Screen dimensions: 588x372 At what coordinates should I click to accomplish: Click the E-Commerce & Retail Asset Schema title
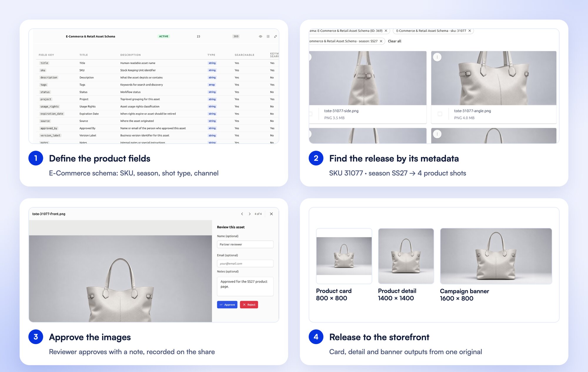click(x=91, y=36)
